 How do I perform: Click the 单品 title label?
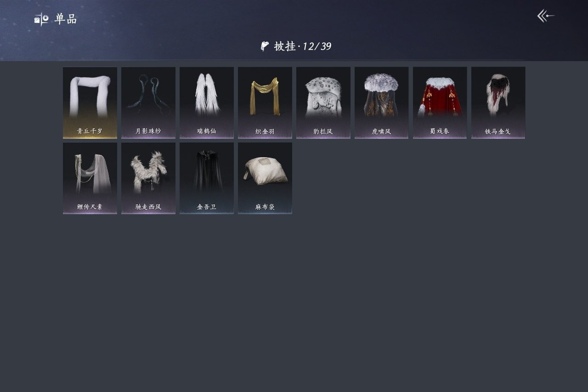pos(66,19)
